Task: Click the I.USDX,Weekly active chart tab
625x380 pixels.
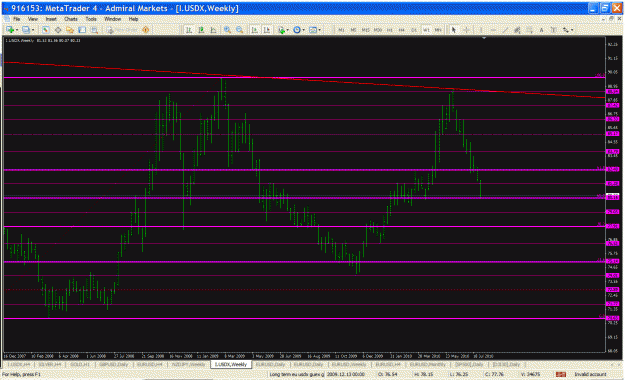Action: pyautogui.click(x=231, y=364)
